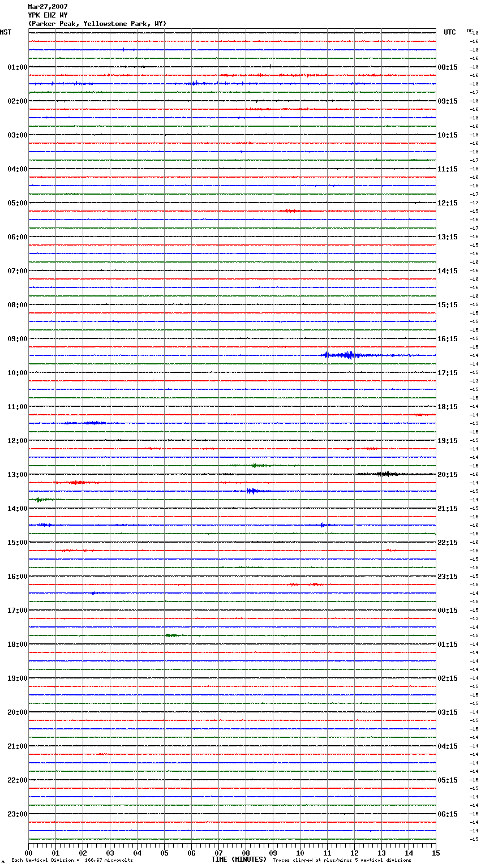
Task: Click the "10:00" MST time label
Action: (x=18, y=373)
